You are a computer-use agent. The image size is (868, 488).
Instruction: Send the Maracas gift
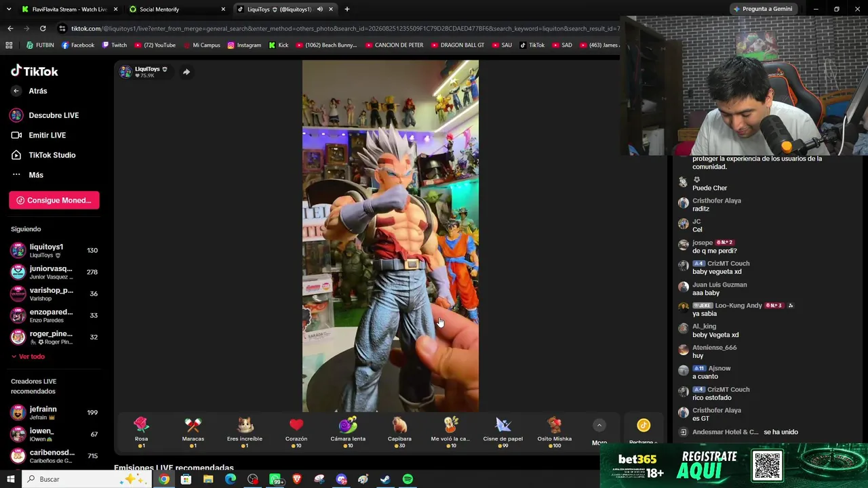pyautogui.click(x=193, y=432)
